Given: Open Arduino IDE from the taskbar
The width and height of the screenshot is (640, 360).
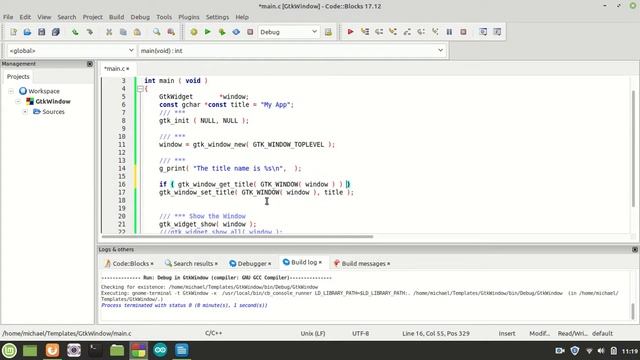Looking at the screenshot, I should (x=160, y=350).
